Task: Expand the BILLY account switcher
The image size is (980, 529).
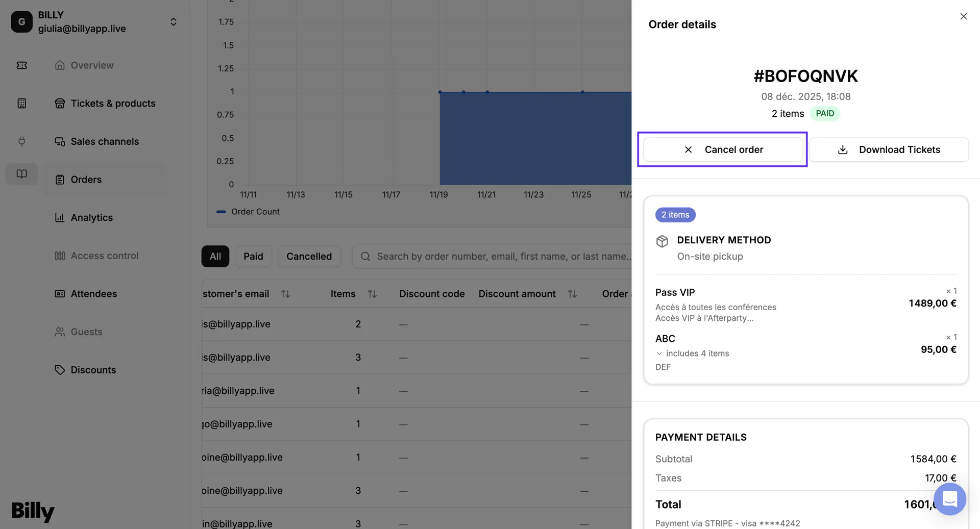Action: [x=174, y=22]
